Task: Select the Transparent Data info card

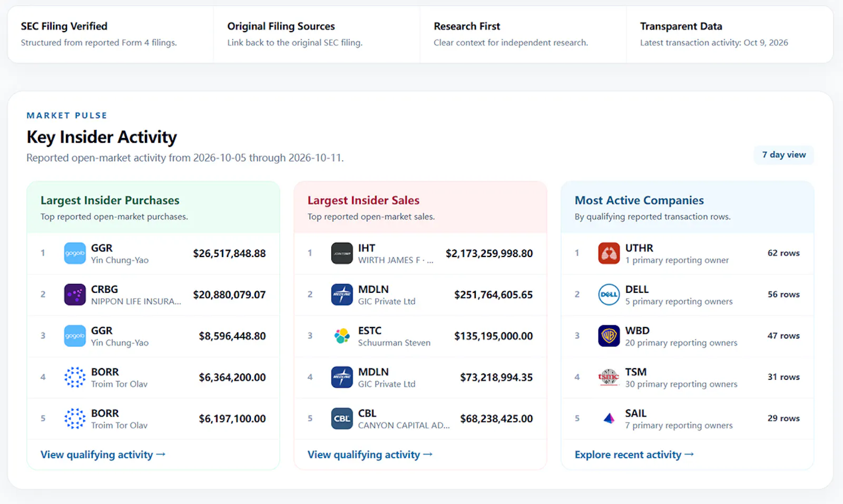Action: [730, 34]
